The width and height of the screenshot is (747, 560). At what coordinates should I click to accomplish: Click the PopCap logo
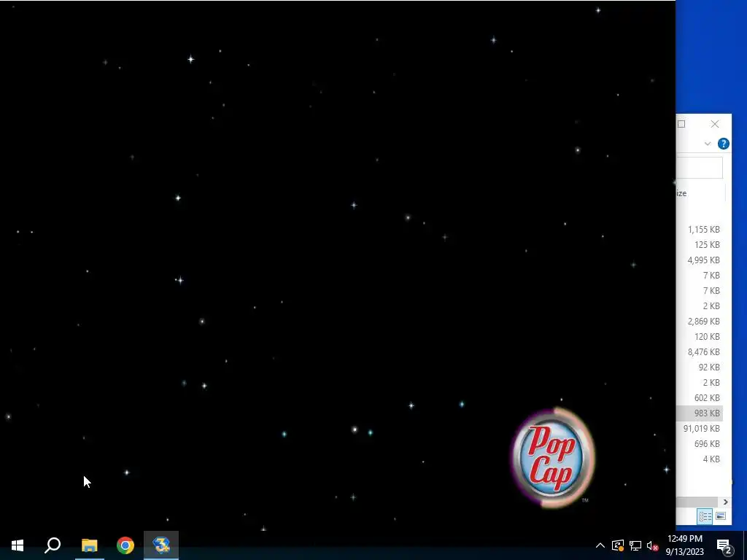click(x=552, y=458)
